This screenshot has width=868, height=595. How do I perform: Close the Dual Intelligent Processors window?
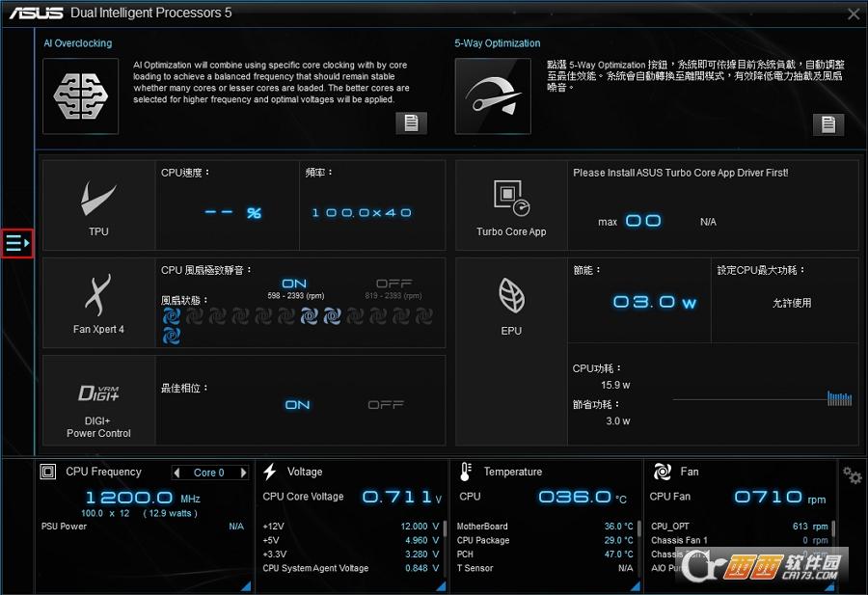853,14
